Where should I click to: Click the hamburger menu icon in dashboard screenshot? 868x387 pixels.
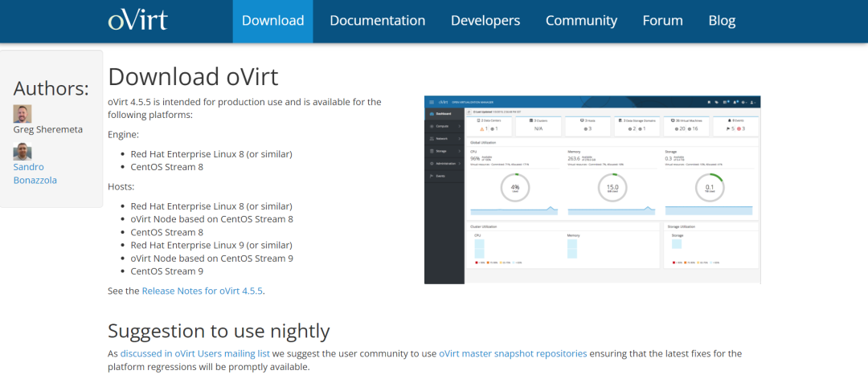point(432,103)
